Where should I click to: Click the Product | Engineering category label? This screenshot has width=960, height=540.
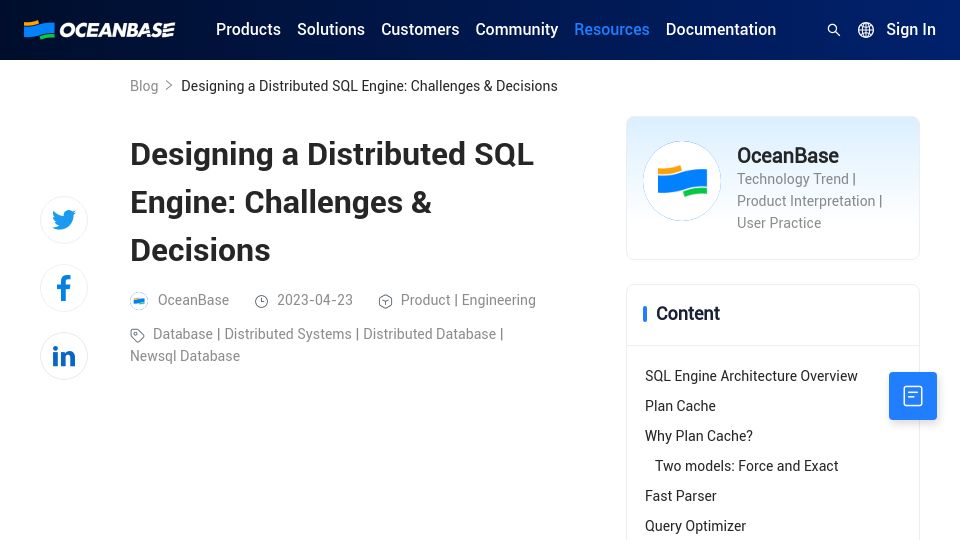tap(468, 300)
